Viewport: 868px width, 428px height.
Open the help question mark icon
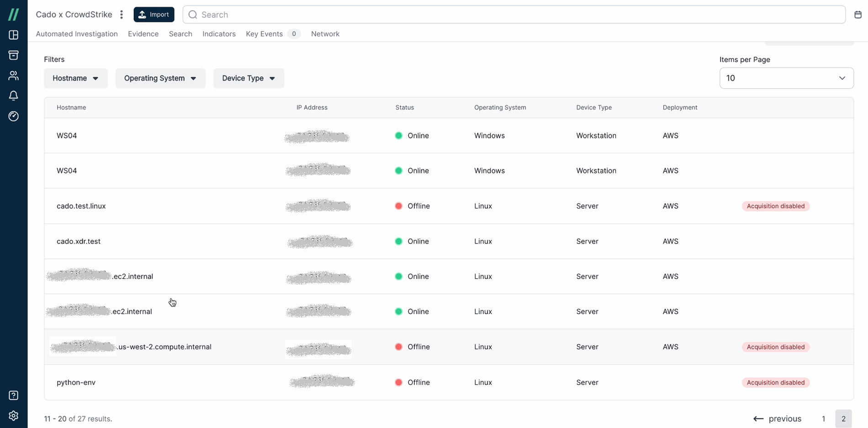tap(14, 395)
